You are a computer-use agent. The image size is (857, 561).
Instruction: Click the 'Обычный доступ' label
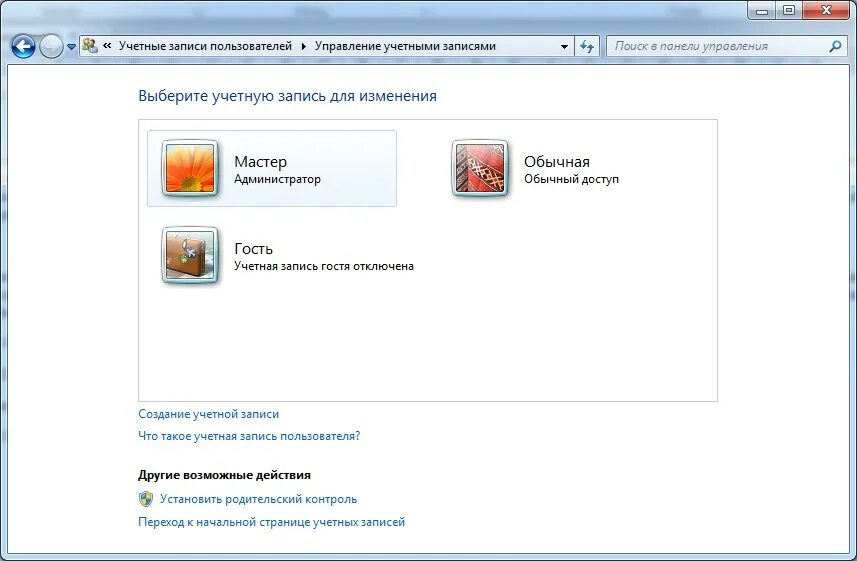(571, 179)
